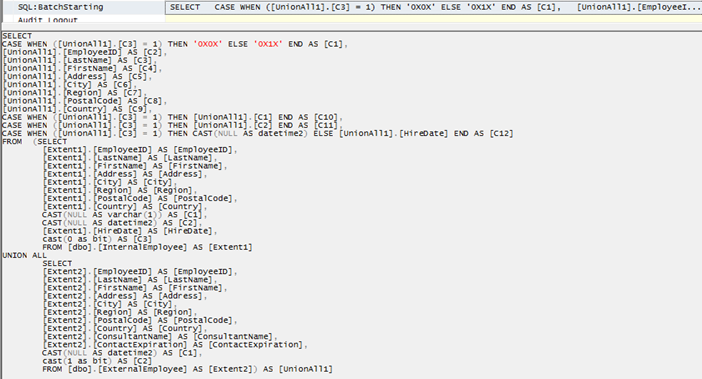Click [Extent2].[ConsultantName] AS [ConsultantName] line
The width and height of the screenshot is (702, 379).
click(160, 336)
